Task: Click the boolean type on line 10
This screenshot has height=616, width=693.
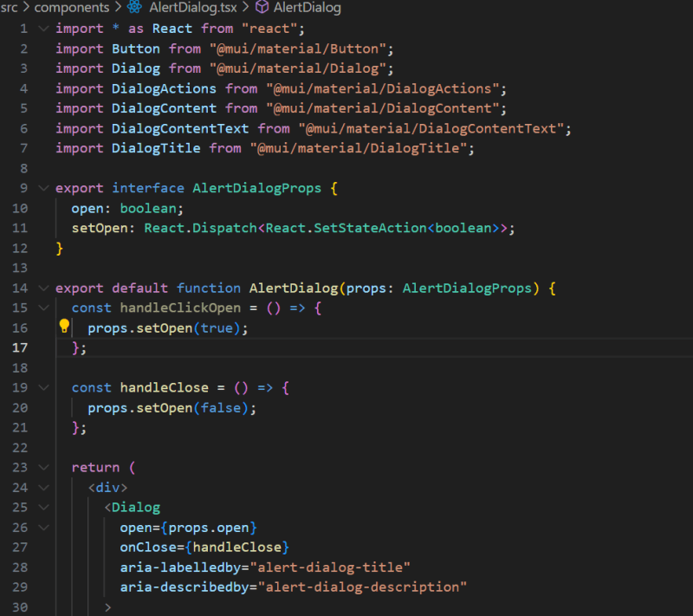Action: click(148, 208)
